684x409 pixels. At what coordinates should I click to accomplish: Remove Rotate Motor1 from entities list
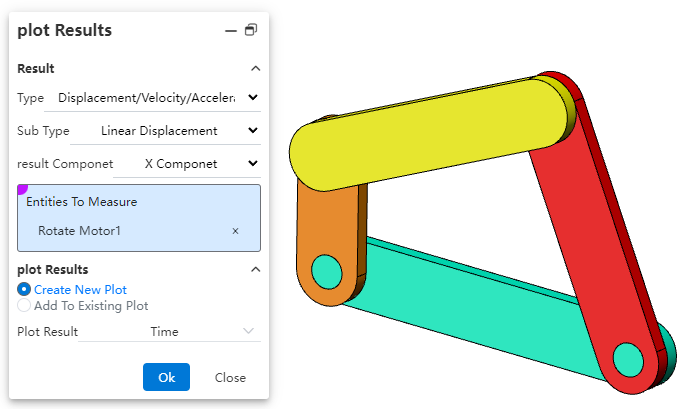235,231
